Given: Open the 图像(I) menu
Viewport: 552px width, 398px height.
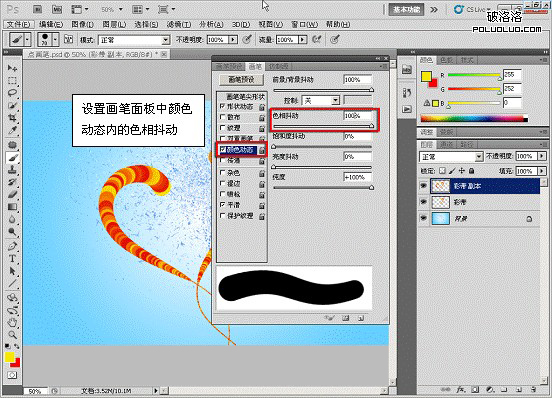Looking at the screenshot, I should tap(82, 24).
